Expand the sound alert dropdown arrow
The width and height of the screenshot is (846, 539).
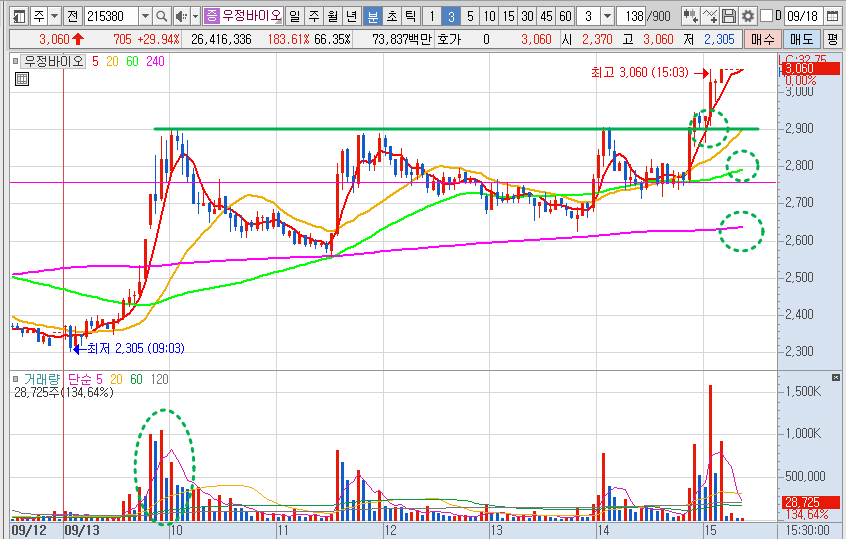coord(195,17)
